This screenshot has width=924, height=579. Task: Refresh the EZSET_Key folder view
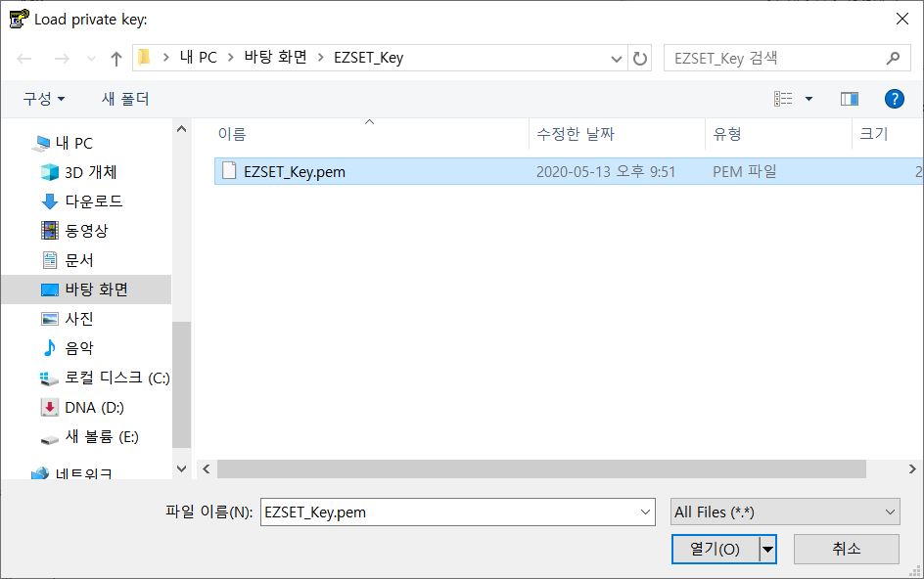tap(640, 59)
